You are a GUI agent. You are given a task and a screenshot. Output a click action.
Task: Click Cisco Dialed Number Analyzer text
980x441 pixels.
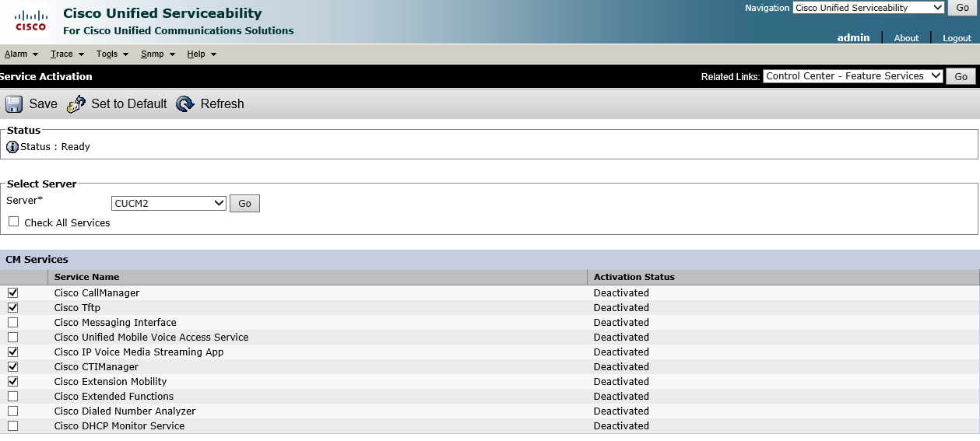click(x=125, y=411)
